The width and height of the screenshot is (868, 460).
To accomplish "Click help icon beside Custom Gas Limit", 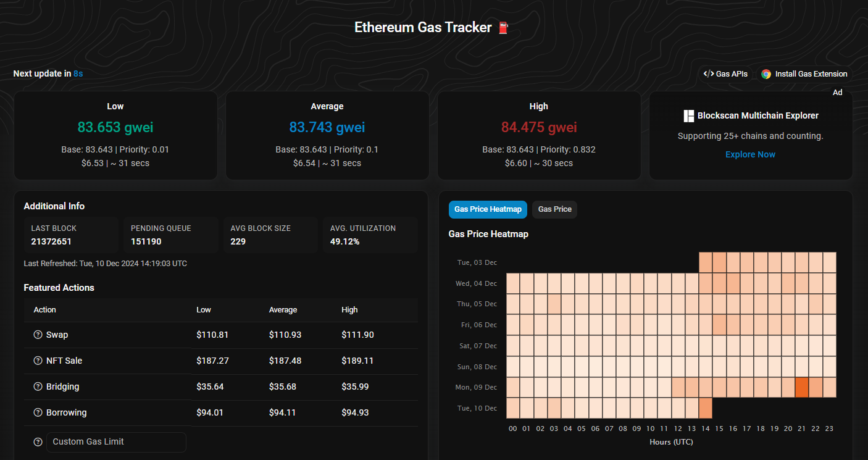I will 38,442.
